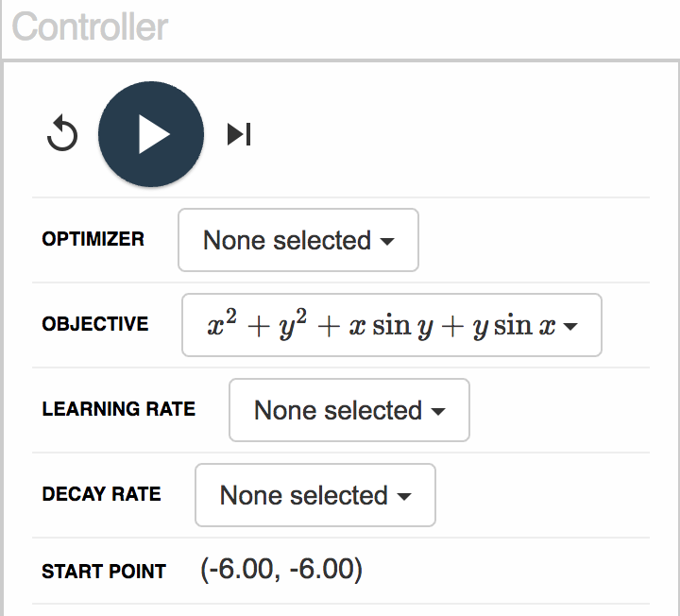Open the Objective function dropdown
This screenshot has width=680, height=616.
pyautogui.click(x=392, y=325)
